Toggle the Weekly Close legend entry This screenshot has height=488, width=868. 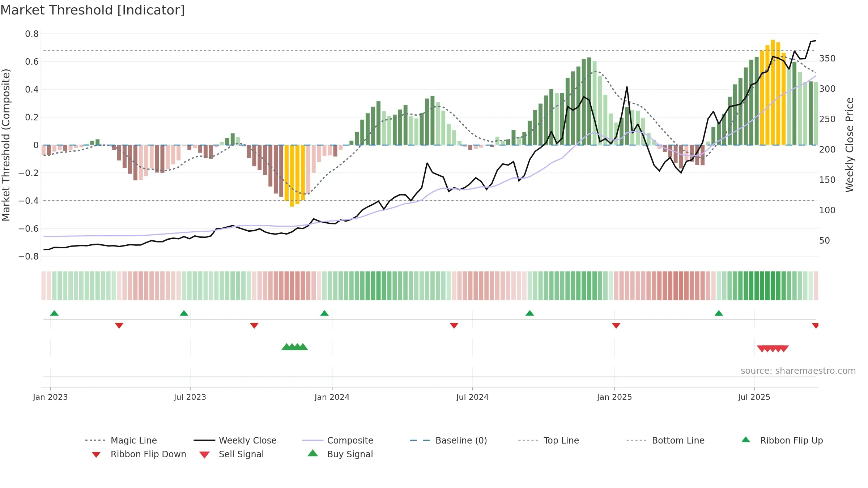pyautogui.click(x=235, y=440)
